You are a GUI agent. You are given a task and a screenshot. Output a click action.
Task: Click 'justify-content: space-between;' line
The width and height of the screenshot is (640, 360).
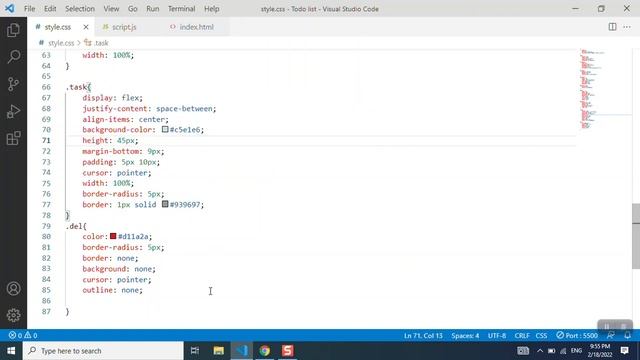click(x=149, y=109)
